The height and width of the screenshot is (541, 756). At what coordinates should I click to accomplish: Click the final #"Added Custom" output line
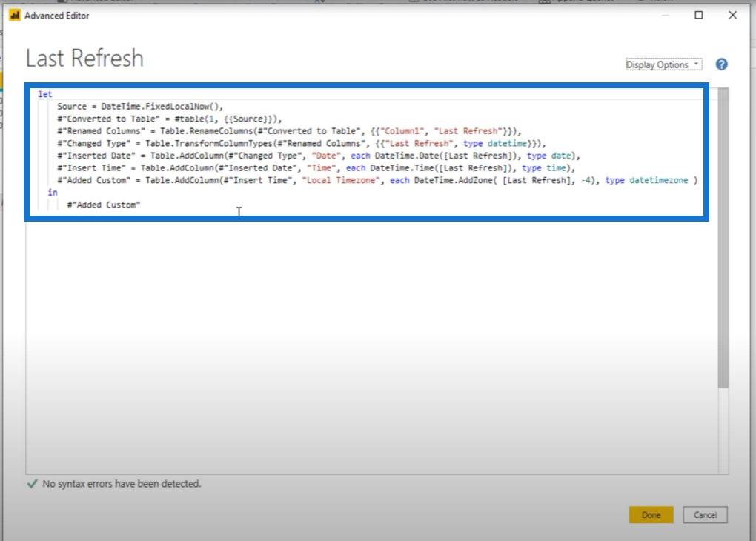click(104, 205)
